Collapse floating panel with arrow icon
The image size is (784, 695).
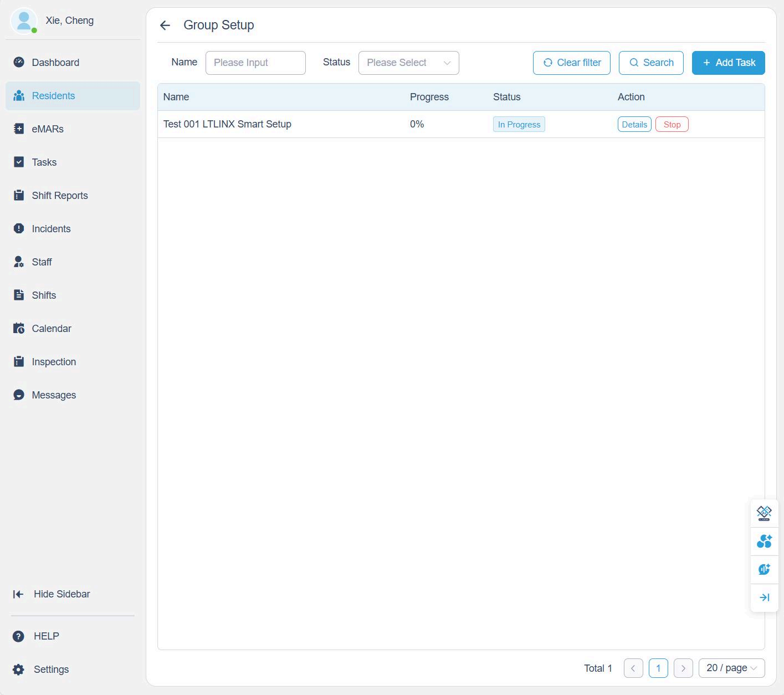pyautogui.click(x=764, y=597)
